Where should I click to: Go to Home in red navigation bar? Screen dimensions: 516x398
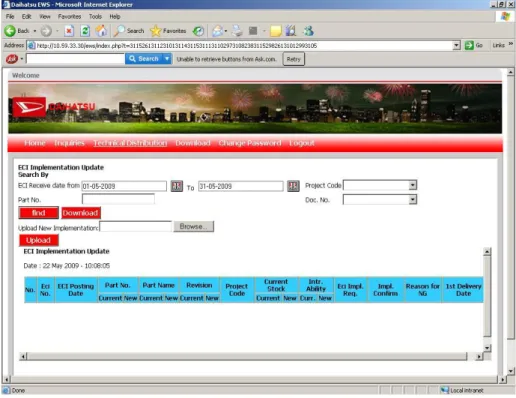coord(35,143)
